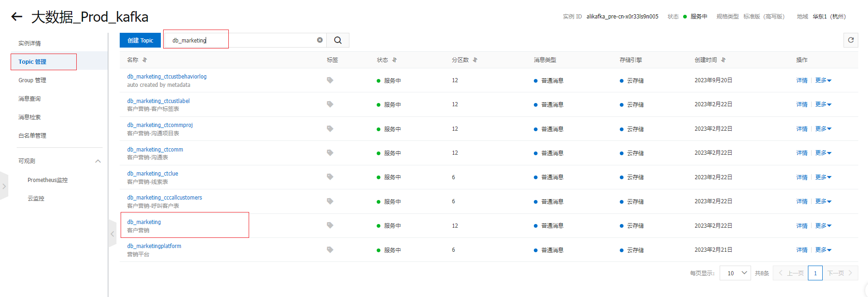Click the 下一页 pagination button
The image size is (868, 297).
coord(840,273)
